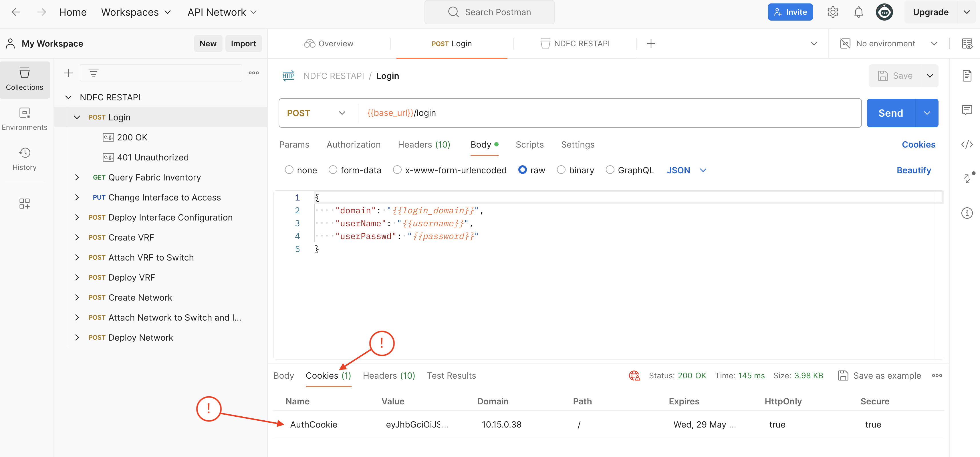Select the raw body radio button
980x457 pixels.
522,170
